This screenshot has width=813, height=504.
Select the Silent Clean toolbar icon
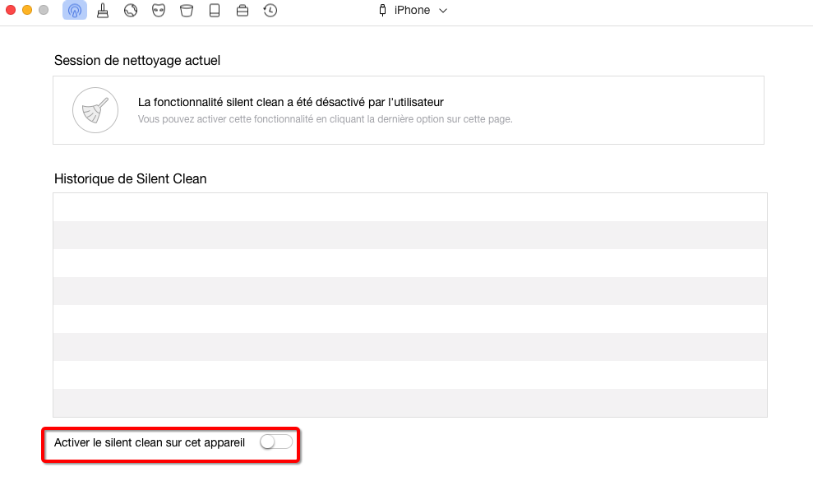pos(75,11)
